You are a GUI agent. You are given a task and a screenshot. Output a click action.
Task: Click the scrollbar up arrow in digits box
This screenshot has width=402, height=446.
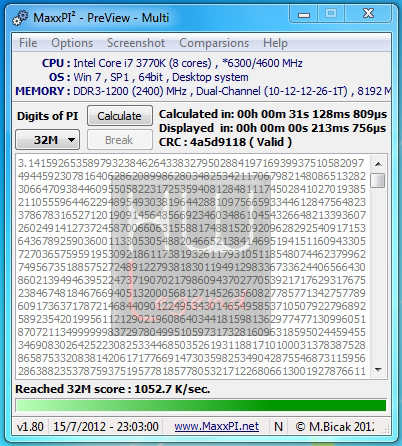pos(378,164)
